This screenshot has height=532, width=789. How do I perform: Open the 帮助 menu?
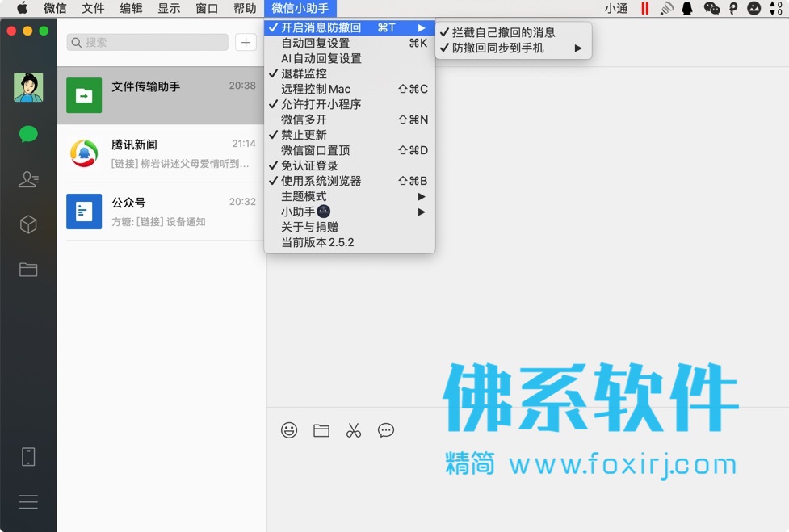tap(245, 8)
